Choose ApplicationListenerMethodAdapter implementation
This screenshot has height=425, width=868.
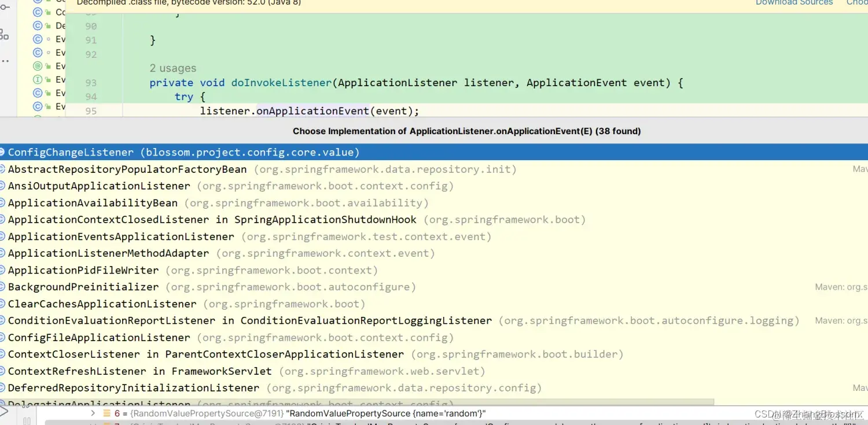pos(434,253)
